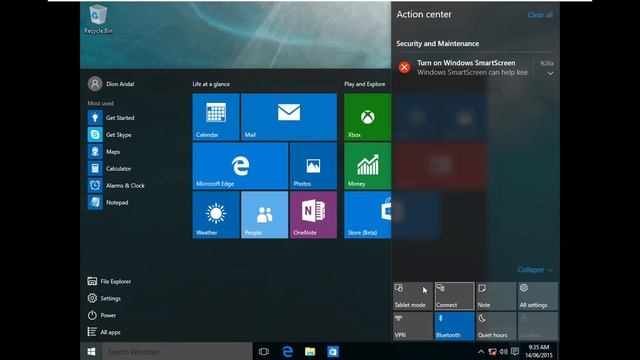640x360 pixels.
Task: Open File Explorer in Start menu
Action: [x=109, y=281]
